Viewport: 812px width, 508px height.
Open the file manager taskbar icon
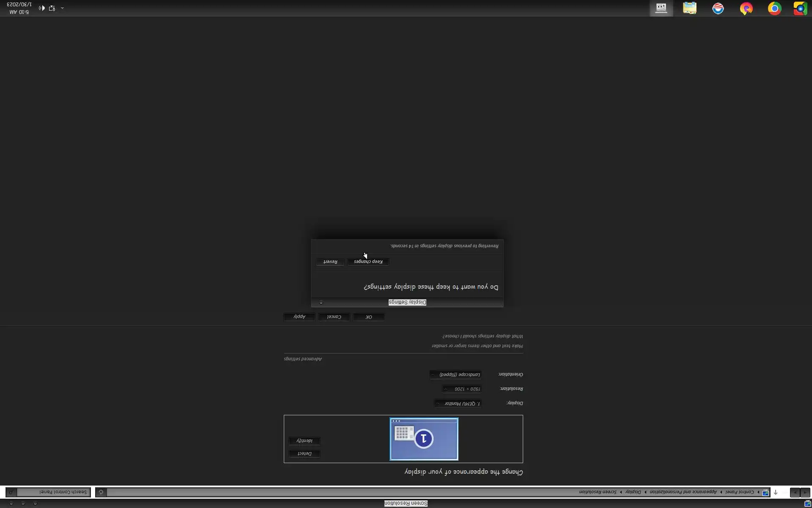689,8
